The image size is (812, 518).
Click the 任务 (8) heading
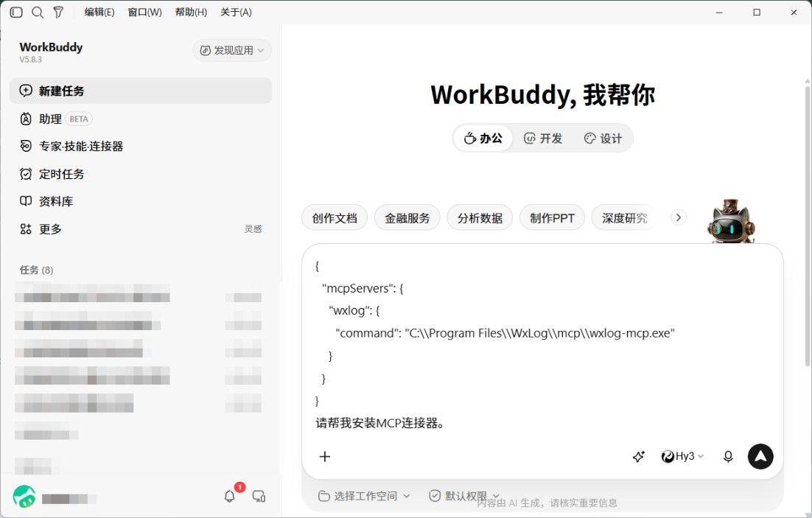coord(36,270)
